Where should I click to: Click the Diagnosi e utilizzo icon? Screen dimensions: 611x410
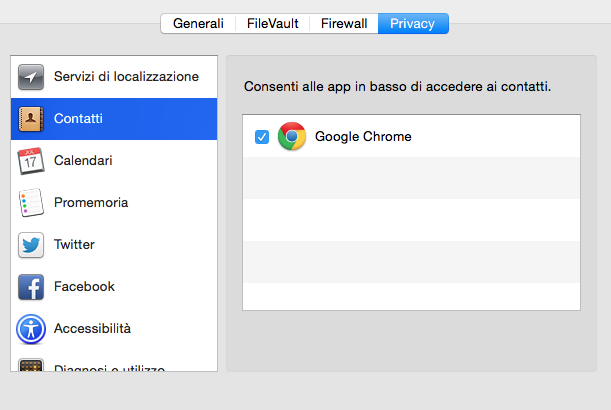click(31, 366)
